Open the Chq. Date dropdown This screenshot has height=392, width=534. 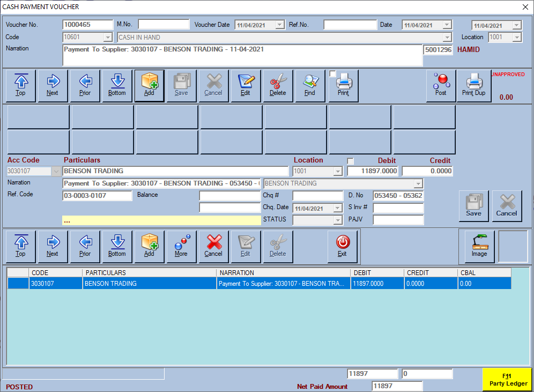[338, 208]
